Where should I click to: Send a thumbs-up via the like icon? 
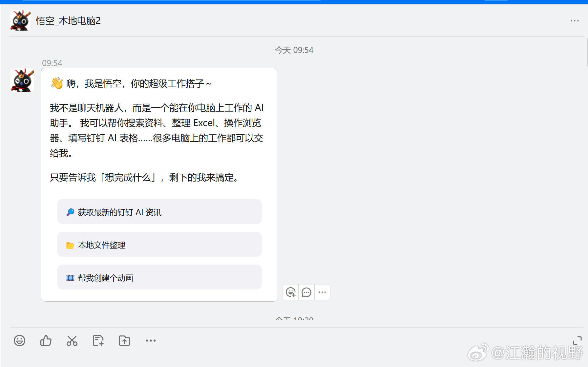point(46,341)
